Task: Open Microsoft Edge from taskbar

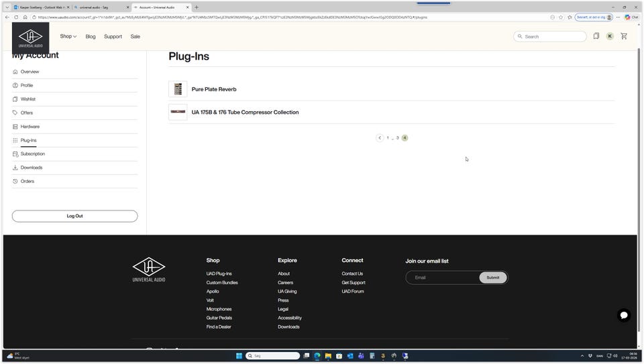Action: pyautogui.click(x=317, y=356)
